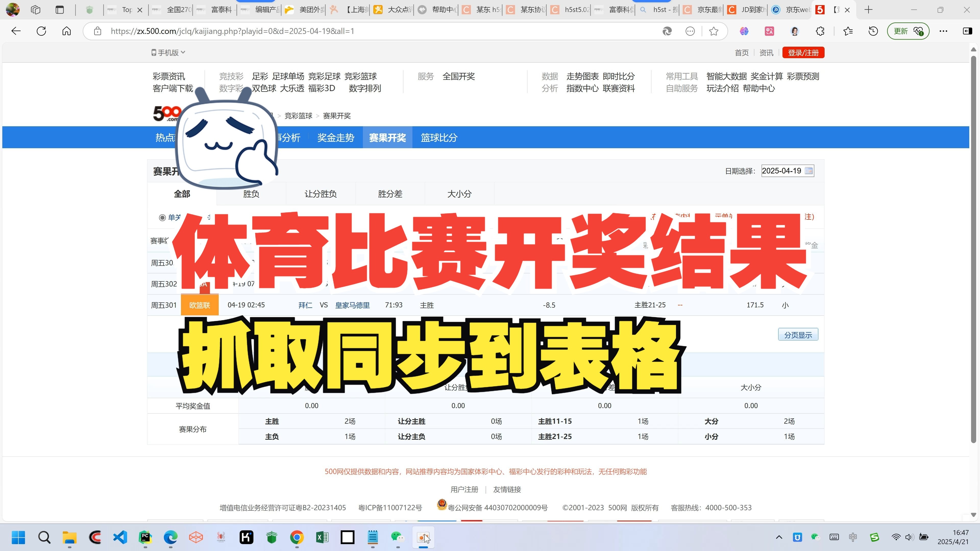
Task: Click the calendar icon next to the date field
Action: pos(809,171)
